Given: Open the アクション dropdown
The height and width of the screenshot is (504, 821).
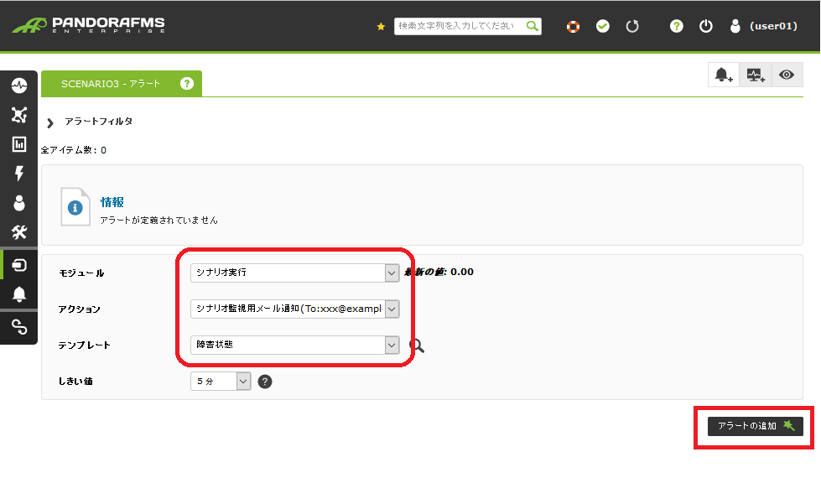Looking at the screenshot, I should click(295, 309).
